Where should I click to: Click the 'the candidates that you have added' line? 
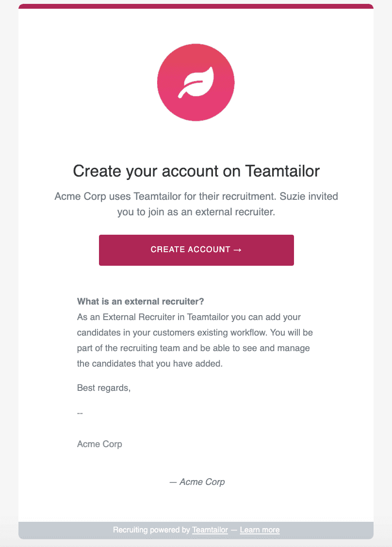150,364
